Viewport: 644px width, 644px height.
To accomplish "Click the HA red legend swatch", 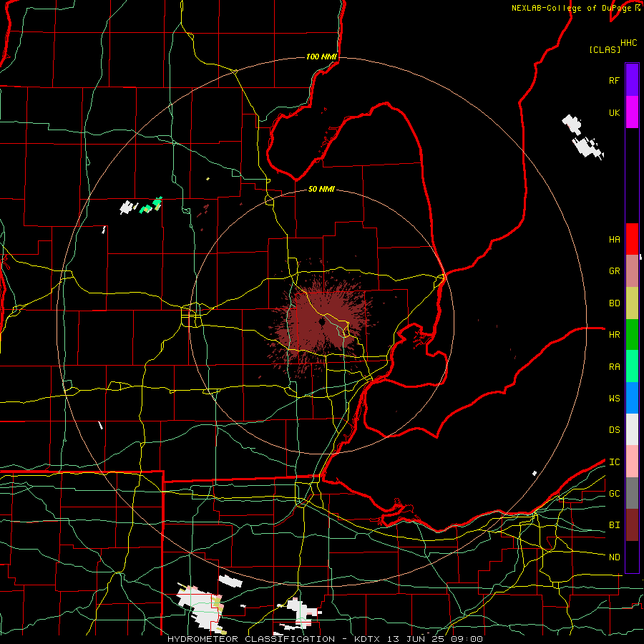I will 632,239.
